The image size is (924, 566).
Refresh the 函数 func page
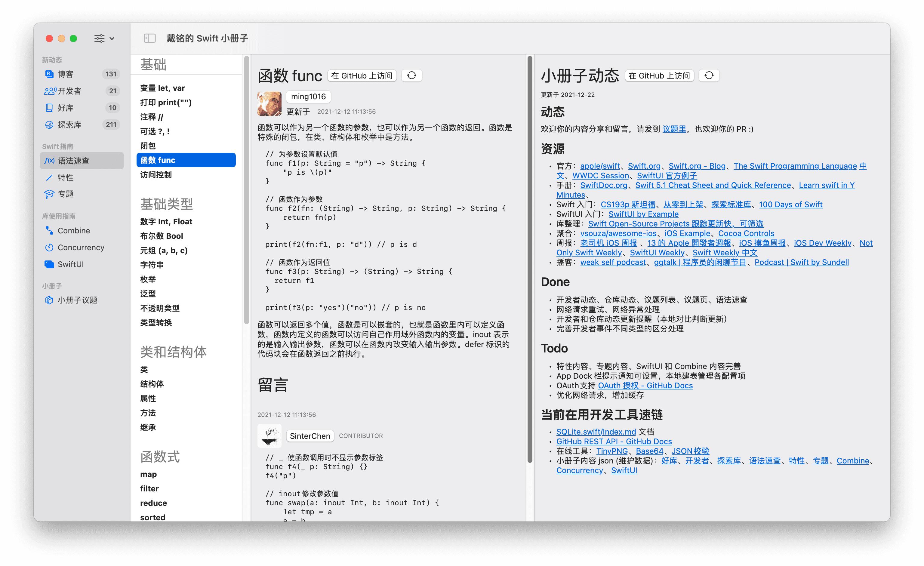tap(412, 75)
